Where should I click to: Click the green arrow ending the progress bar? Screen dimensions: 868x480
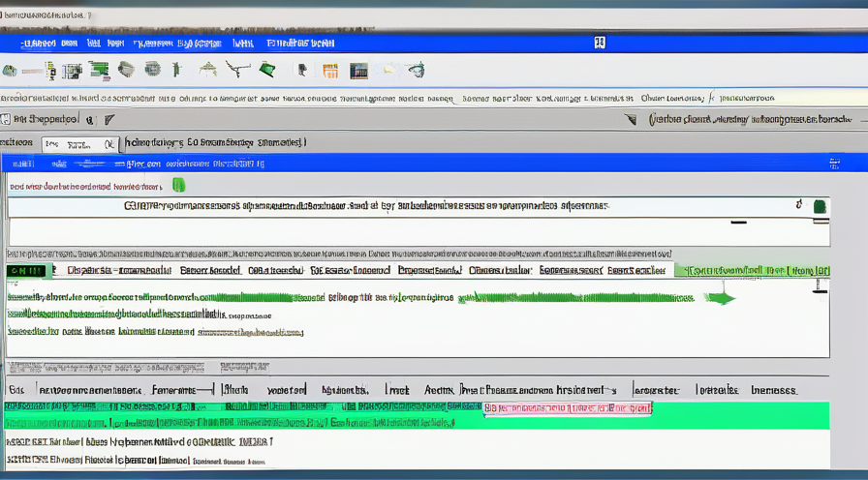[x=724, y=299]
